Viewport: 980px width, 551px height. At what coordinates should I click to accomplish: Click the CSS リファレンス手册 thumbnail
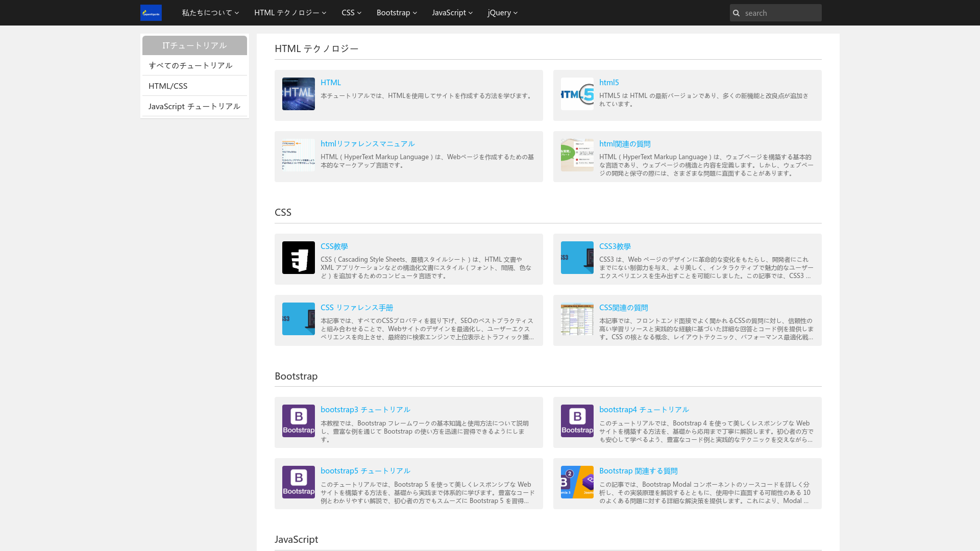[299, 319]
